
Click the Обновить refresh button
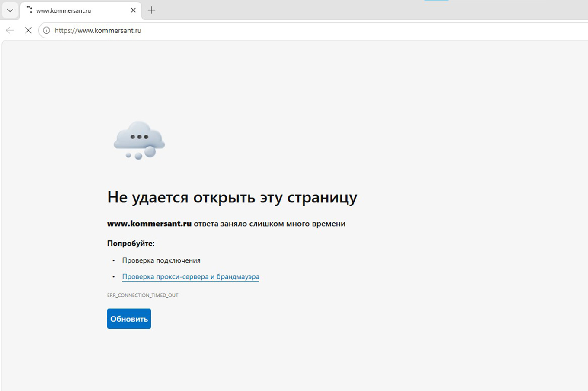coord(129,319)
